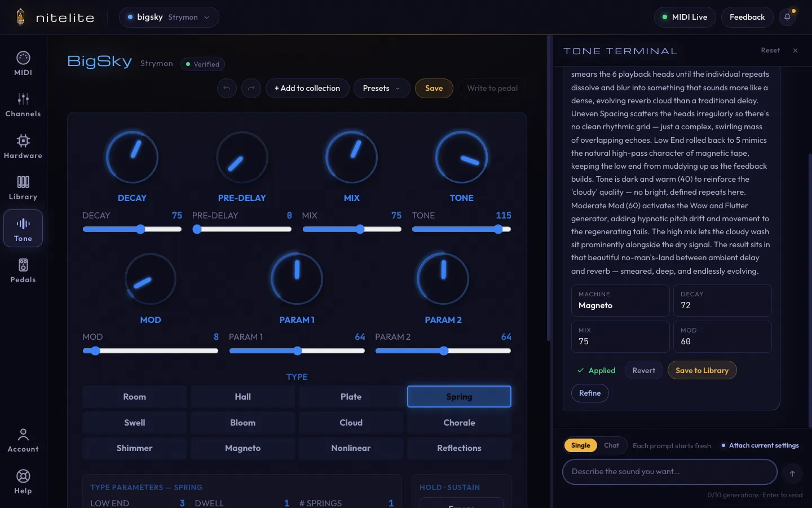Open the notifications bell
Viewport: 812px width, 508px height.
[787, 17]
